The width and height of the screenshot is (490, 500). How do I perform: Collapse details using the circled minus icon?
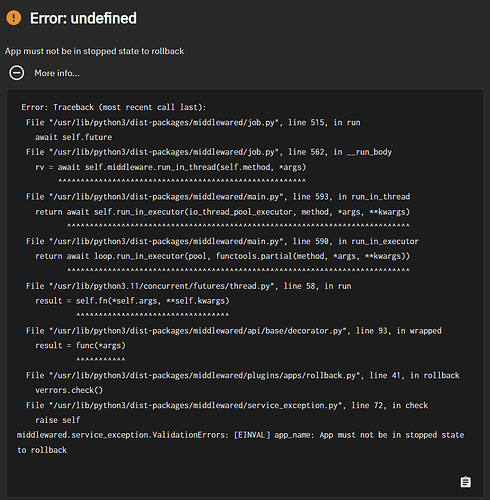tap(17, 73)
